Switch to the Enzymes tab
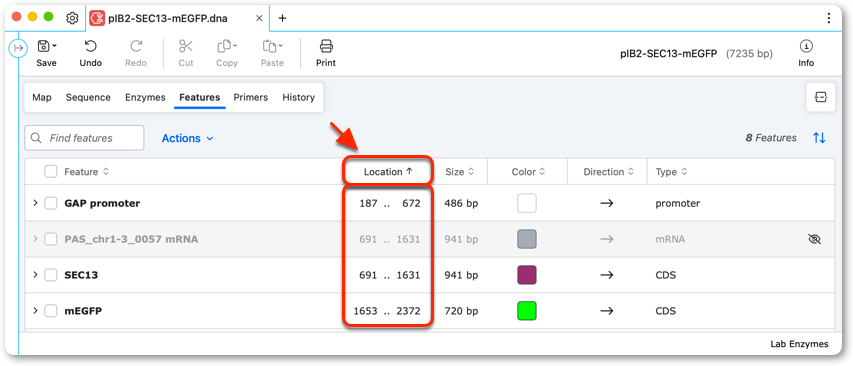The image size is (853, 366). click(145, 97)
